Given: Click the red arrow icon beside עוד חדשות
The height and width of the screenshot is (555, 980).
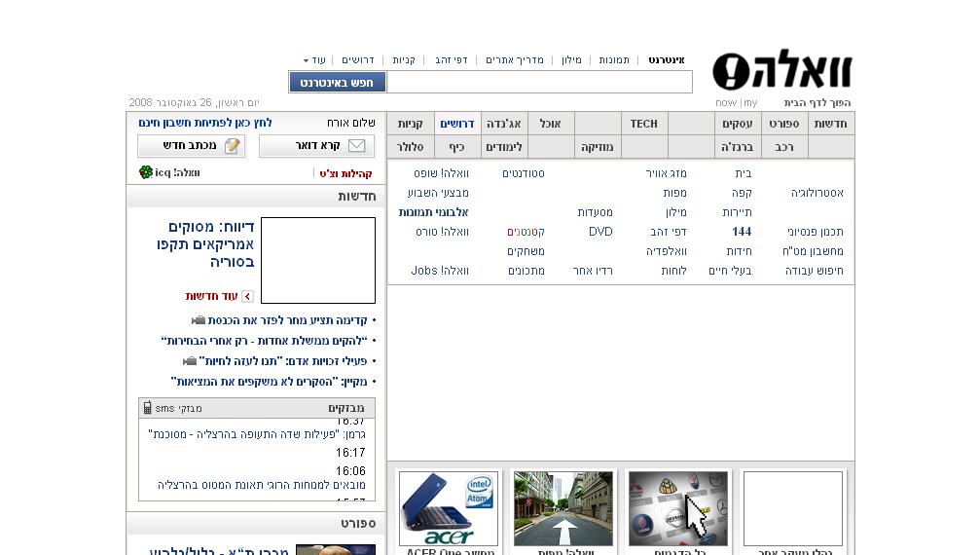Looking at the screenshot, I should (x=247, y=296).
